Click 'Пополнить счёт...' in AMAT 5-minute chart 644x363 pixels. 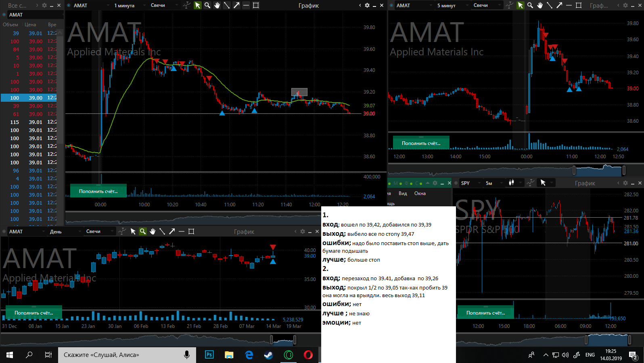[x=421, y=143]
